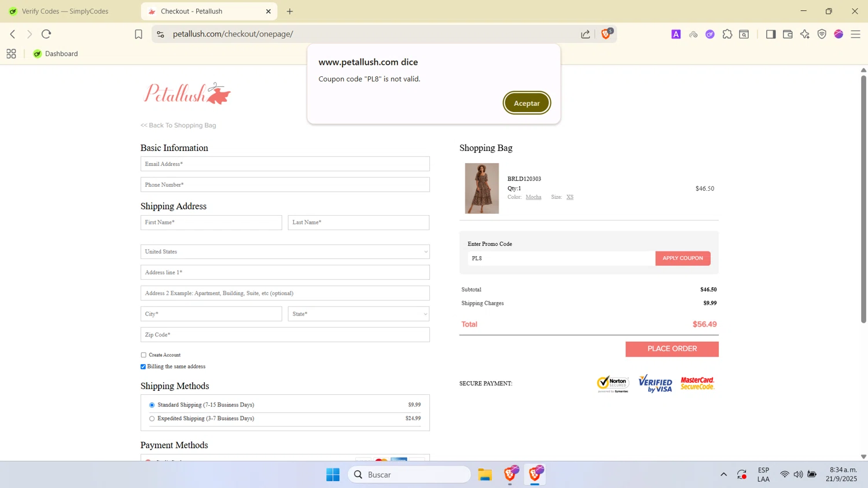Toggle the browser sidebar panel

[771, 34]
